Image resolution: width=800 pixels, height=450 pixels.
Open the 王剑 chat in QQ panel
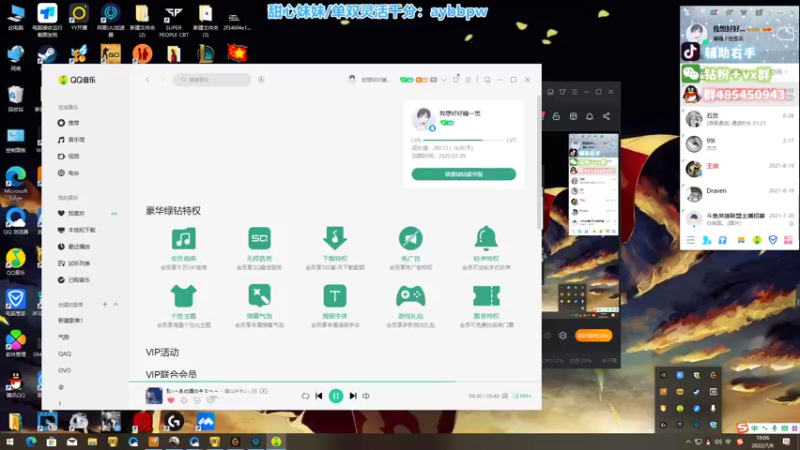[739, 169]
